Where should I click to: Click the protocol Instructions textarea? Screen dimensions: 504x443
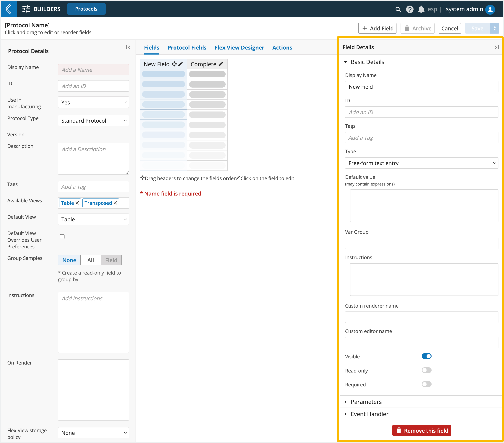click(x=93, y=322)
